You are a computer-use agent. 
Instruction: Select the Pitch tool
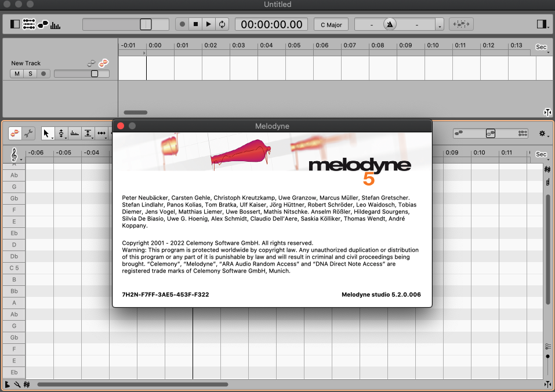pos(61,133)
